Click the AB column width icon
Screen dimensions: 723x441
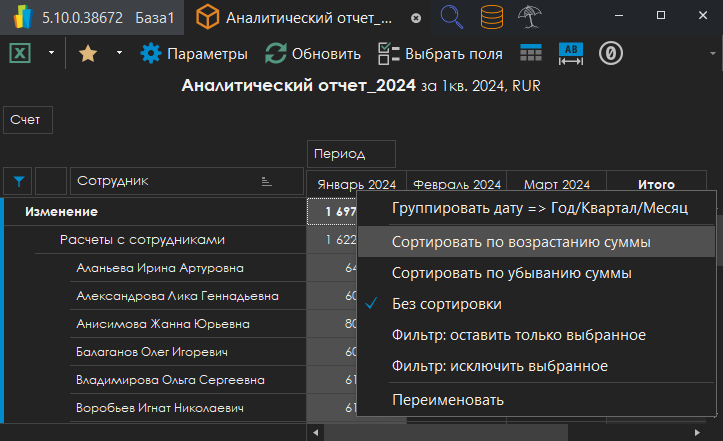(x=570, y=54)
